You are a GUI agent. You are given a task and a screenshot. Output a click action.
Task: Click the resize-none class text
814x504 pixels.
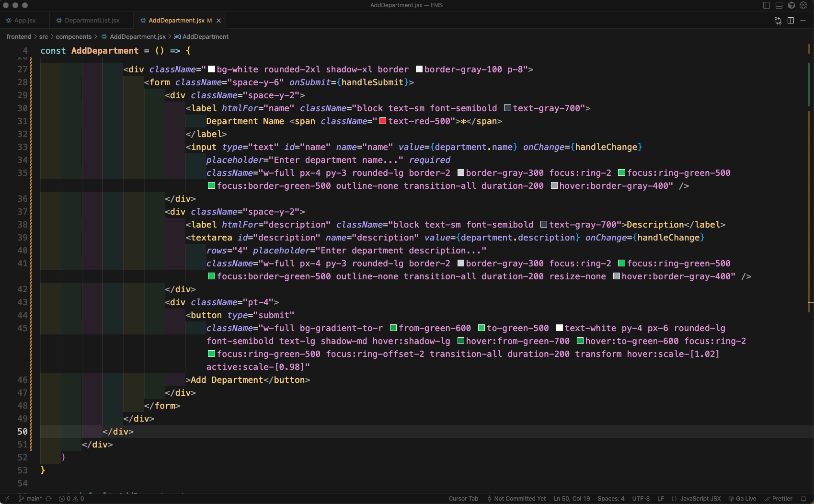578,276
